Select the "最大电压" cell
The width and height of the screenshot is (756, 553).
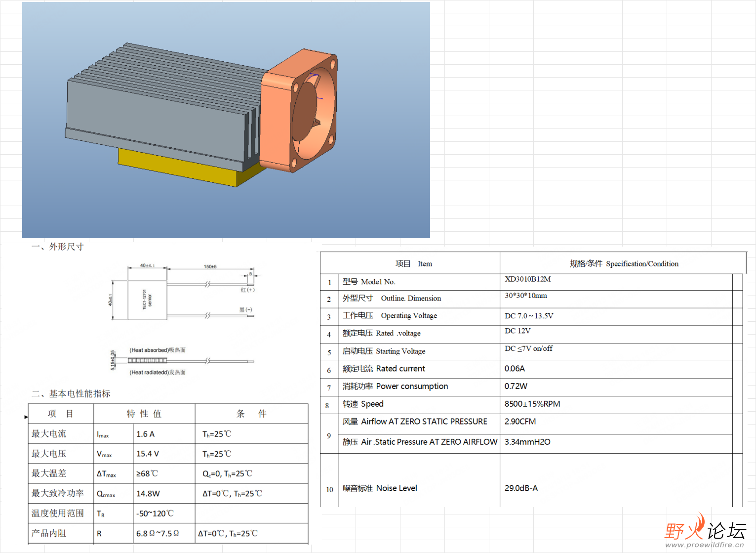click(61, 454)
